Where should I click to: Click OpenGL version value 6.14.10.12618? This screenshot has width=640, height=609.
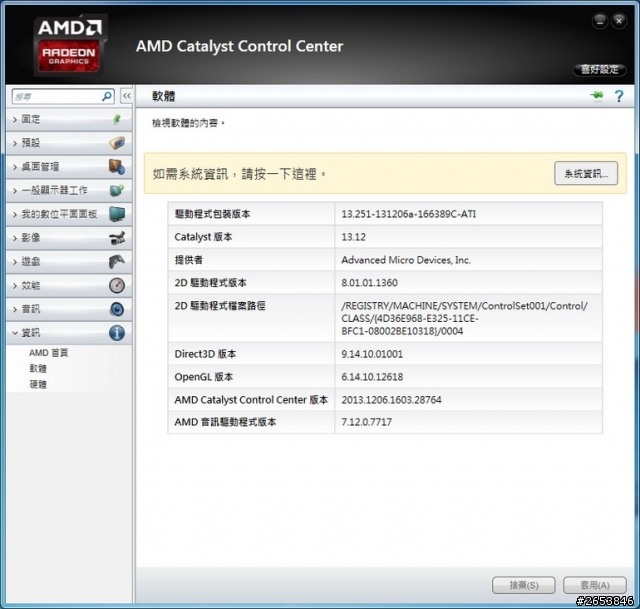point(372,377)
